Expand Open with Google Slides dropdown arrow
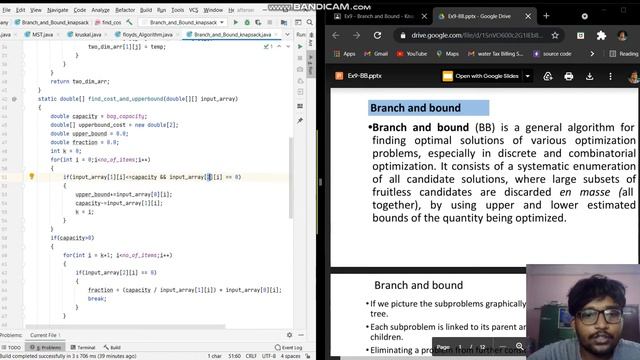 click(x=527, y=76)
